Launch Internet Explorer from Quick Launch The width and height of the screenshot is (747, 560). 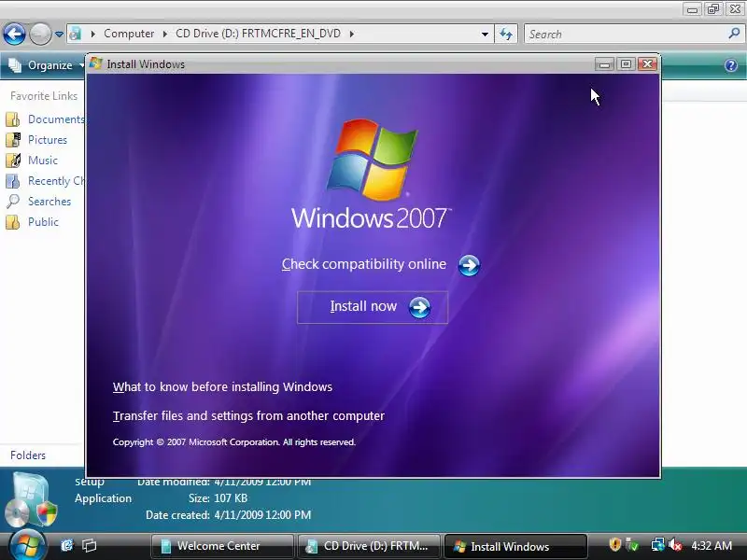pyautogui.click(x=67, y=545)
